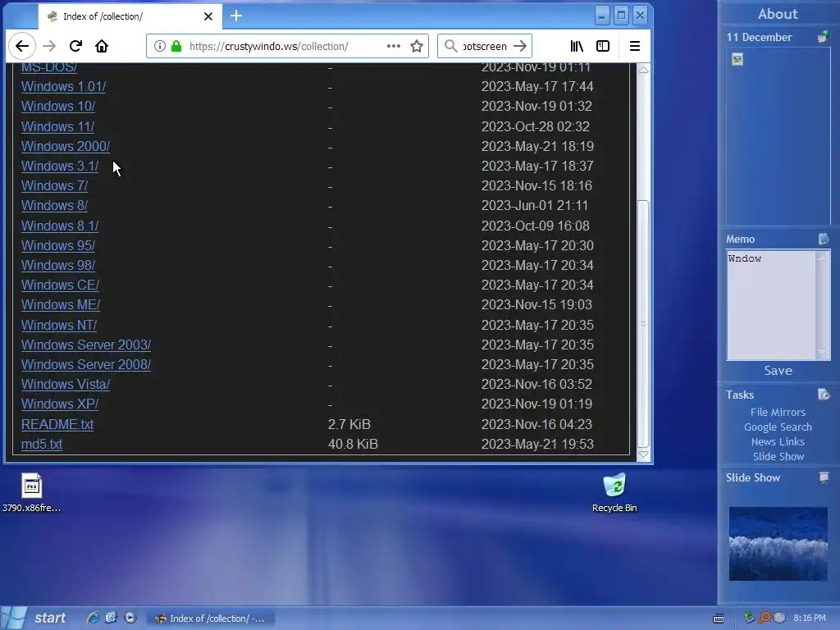Open the Windows 2000/ directory

click(66, 146)
